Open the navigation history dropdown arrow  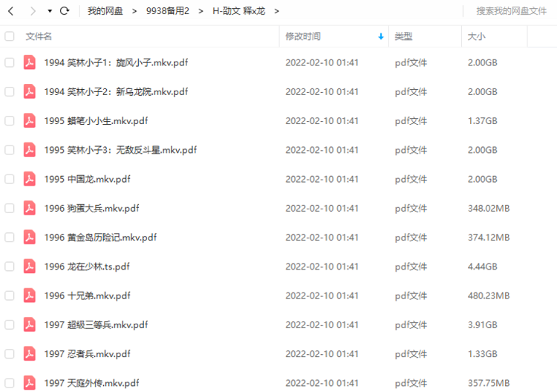50,11
